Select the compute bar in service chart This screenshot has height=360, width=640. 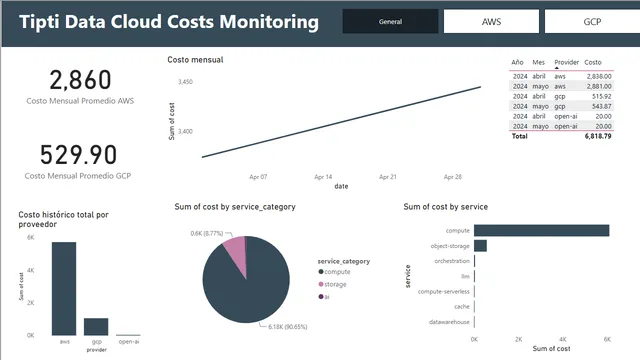tap(542, 231)
